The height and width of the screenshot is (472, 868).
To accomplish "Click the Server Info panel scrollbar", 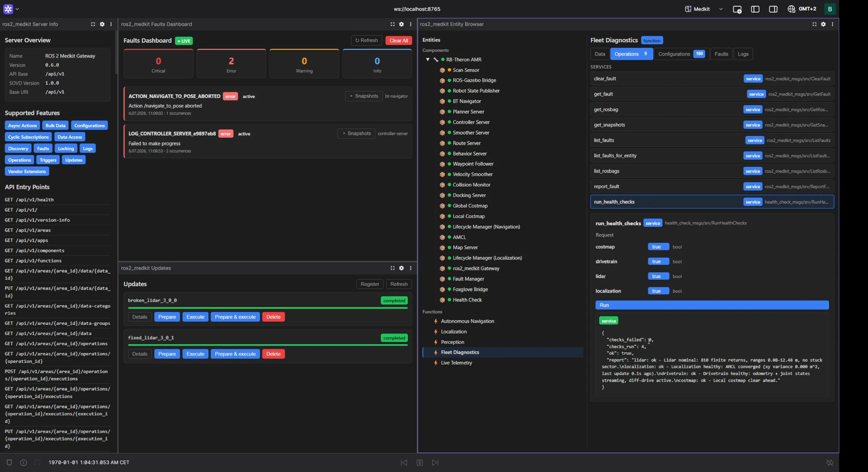I will [x=116, y=53].
